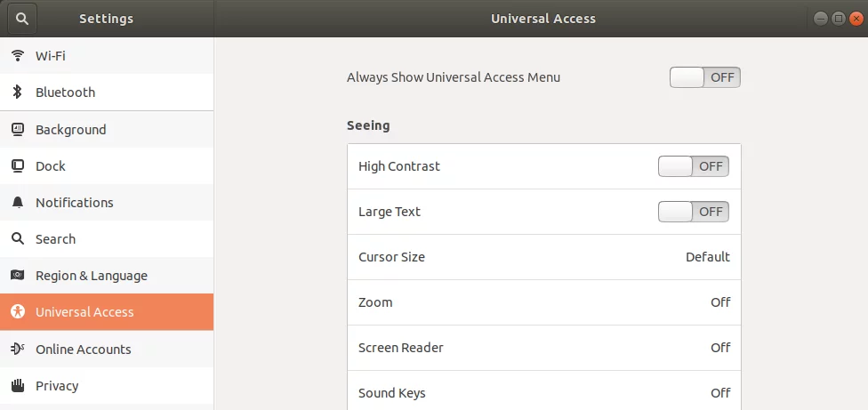Open Cursor Size setting showing Default
This screenshot has width=868, height=410.
point(544,257)
